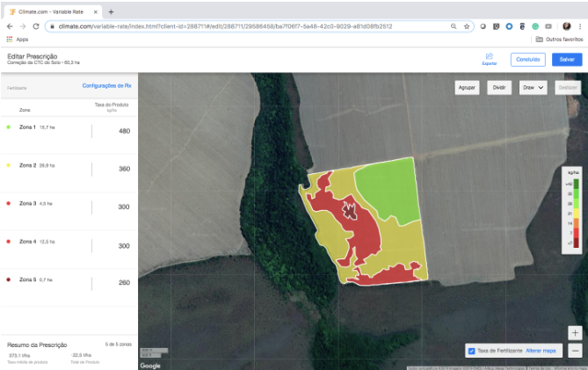Edit Zona 1 rate value 480
The width and height of the screenshot is (588, 370).
tap(124, 131)
